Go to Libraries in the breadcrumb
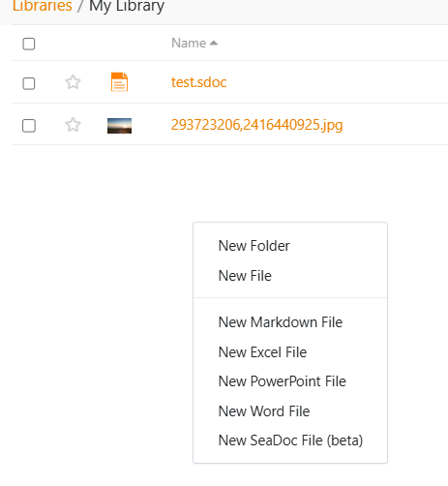This screenshot has height=486, width=448. point(43,6)
